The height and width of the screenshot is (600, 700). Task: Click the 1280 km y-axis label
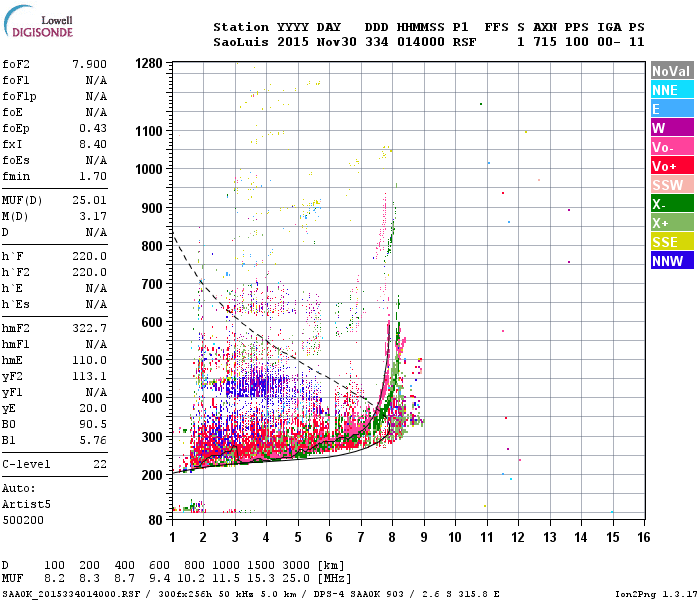(x=149, y=63)
